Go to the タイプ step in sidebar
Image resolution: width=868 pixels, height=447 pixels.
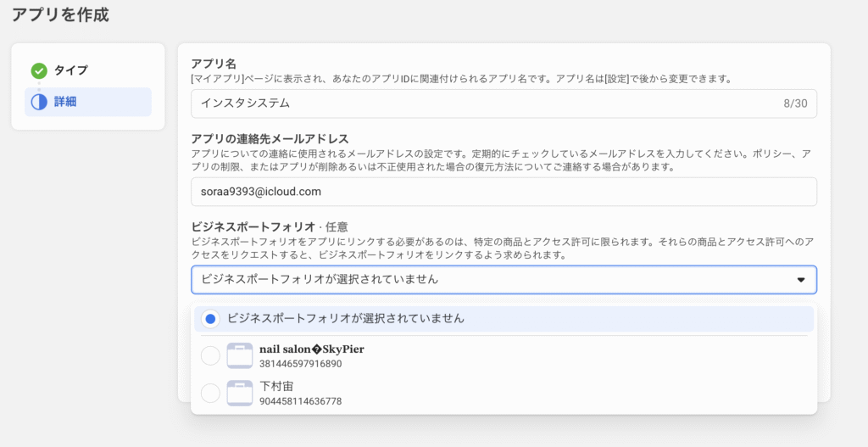[x=71, y=70]
